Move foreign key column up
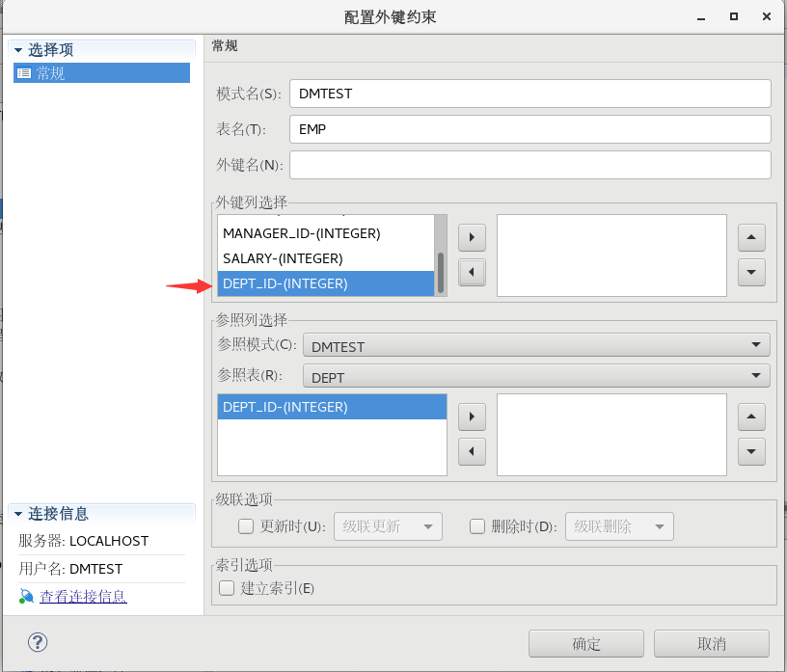This screenshot has width=787, height=672. tap(751, 237)
